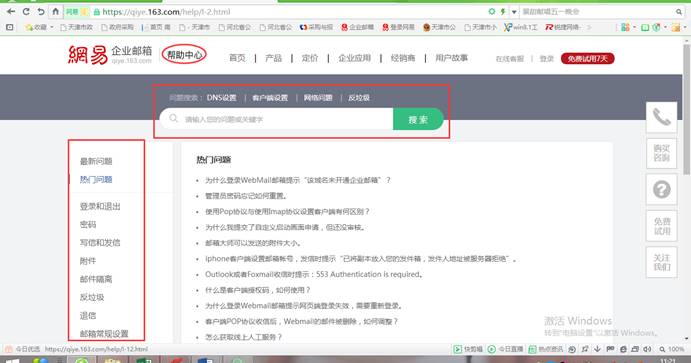Image resolution: width=691 pixels, height=363 pixels.
Task: Open the 收藏 favorites star in bookmarks bar
Action: tap(36, 27)
